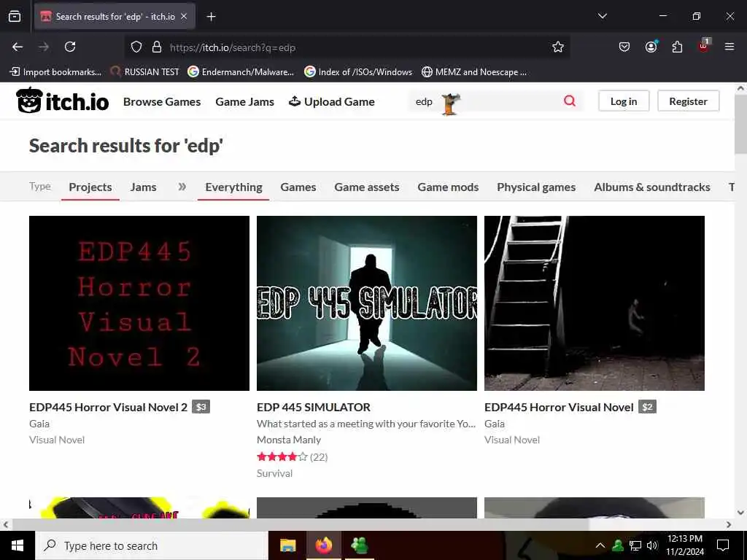Open Index of /ISOs/Windows bookmark
The height and width of the screenshot is (560, 747).
358,72
